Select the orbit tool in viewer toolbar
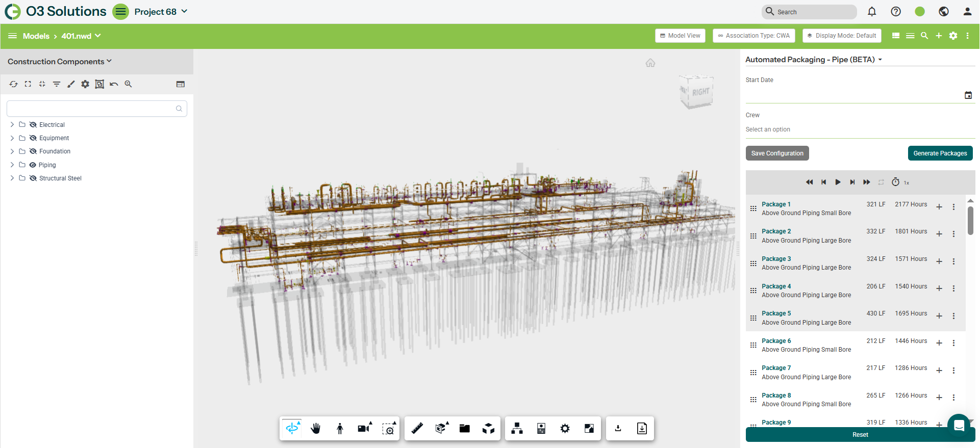Viewport: 980px width, 448px height. tap(292, 429)
